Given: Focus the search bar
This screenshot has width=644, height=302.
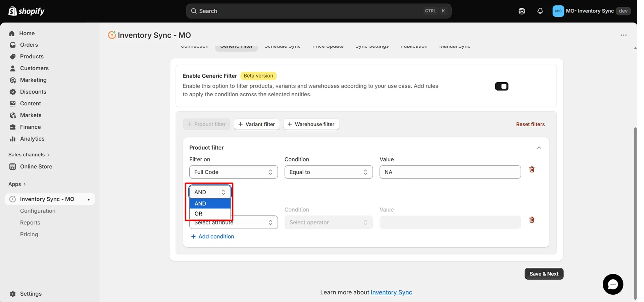Looking at the screenshot, I should click(318, 11).
